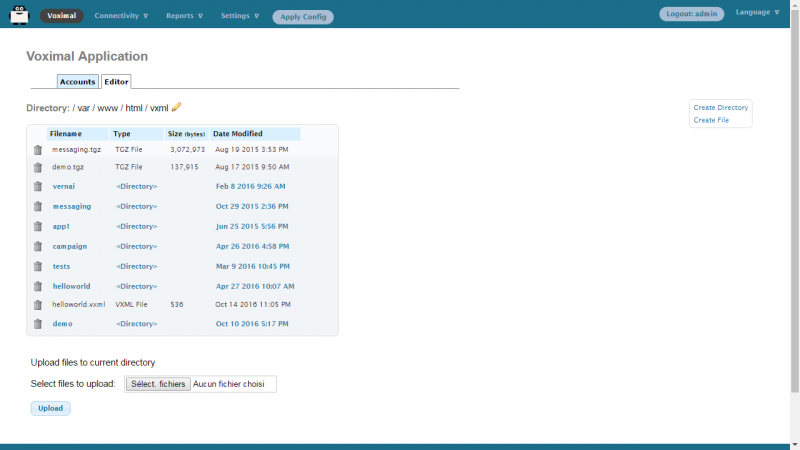Edit directory path with pencil icon

click(177, 107)
